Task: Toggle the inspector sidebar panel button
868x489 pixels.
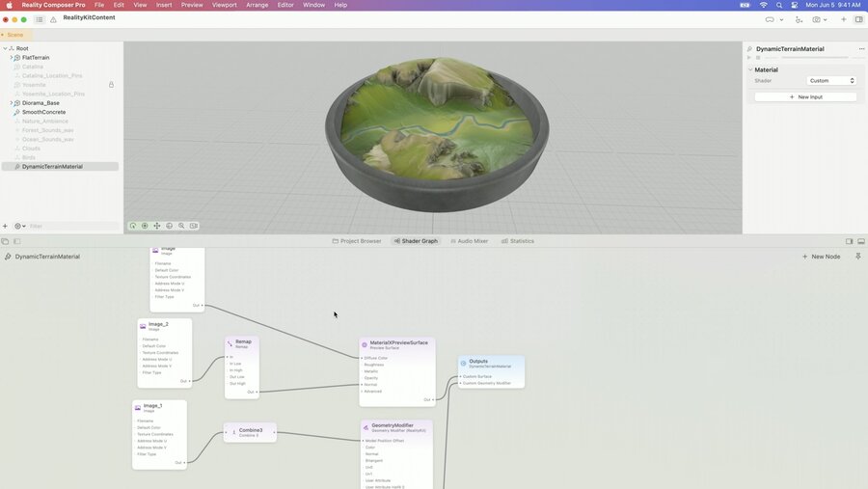Action: (858, 19)
